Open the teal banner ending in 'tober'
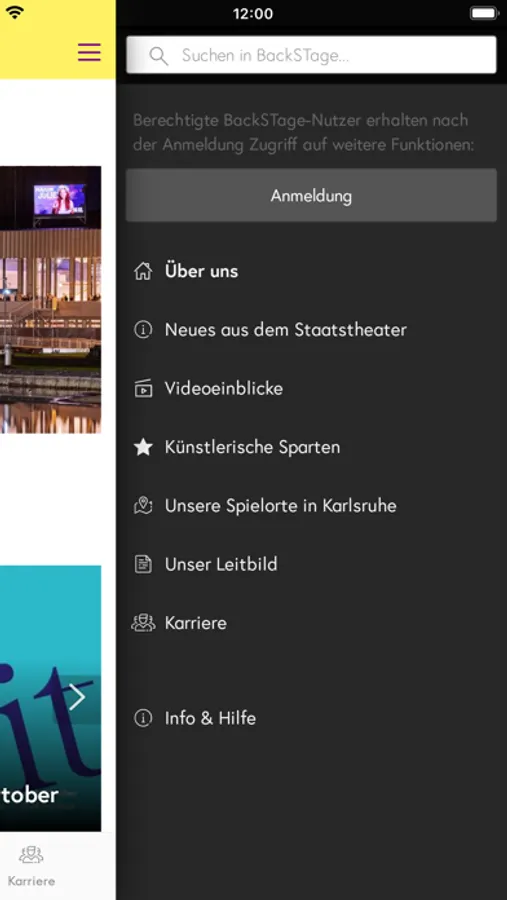 pos(51,699)
